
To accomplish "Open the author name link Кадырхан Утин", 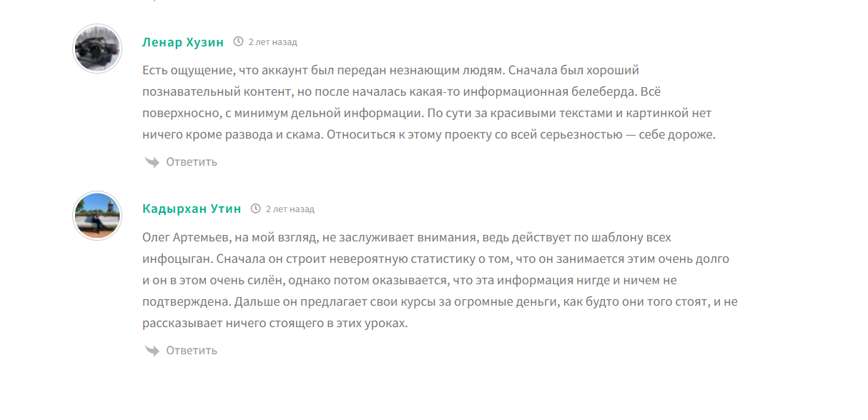I will 192,209.
